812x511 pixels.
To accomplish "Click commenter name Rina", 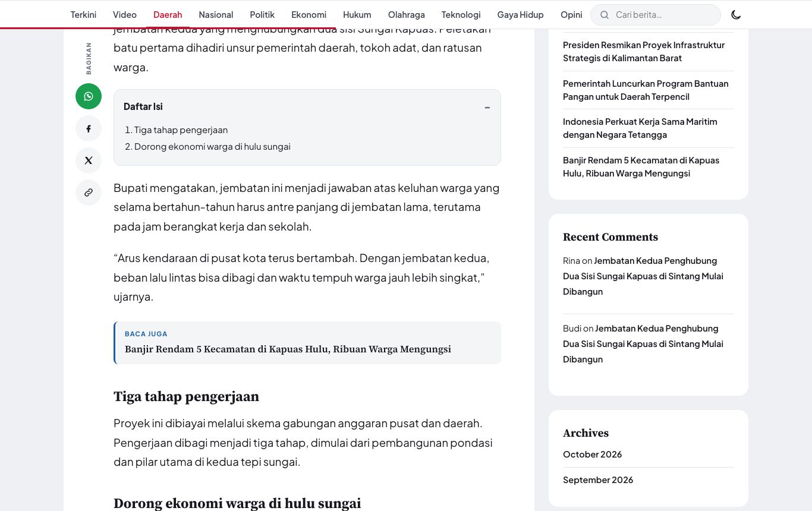I will (571, 260).
